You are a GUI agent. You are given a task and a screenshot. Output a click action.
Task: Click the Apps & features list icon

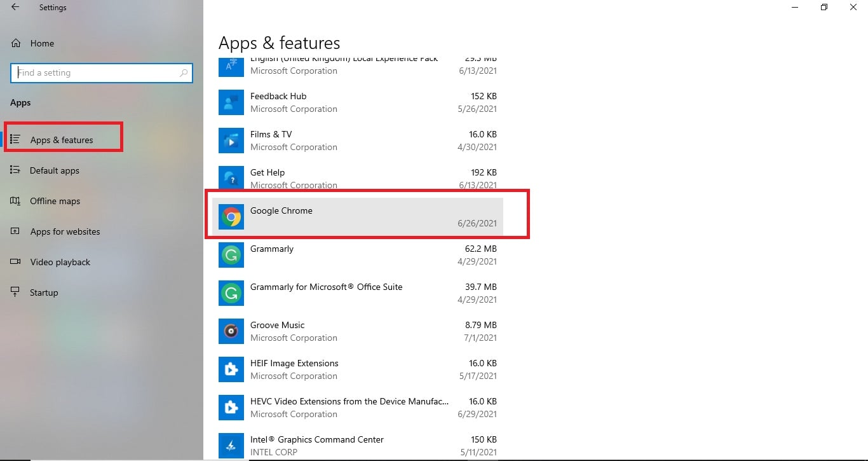click(x=16, y=139)
